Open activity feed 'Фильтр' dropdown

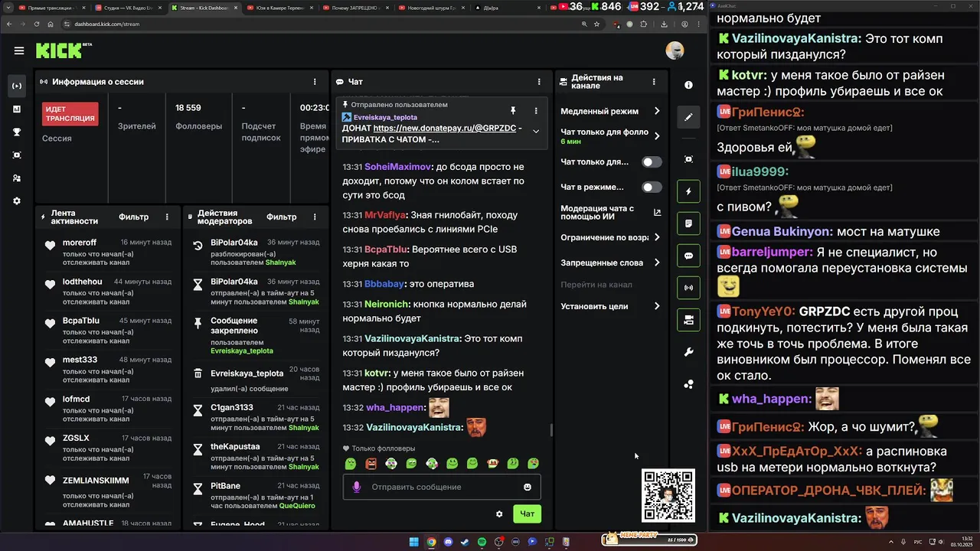(x=133, y=217)
